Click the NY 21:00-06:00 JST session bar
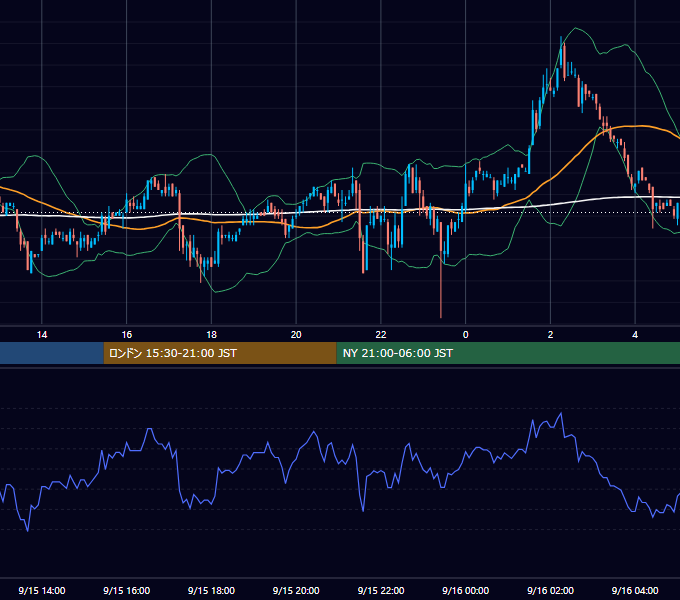680x600 pixels. [x=508, y=353]
